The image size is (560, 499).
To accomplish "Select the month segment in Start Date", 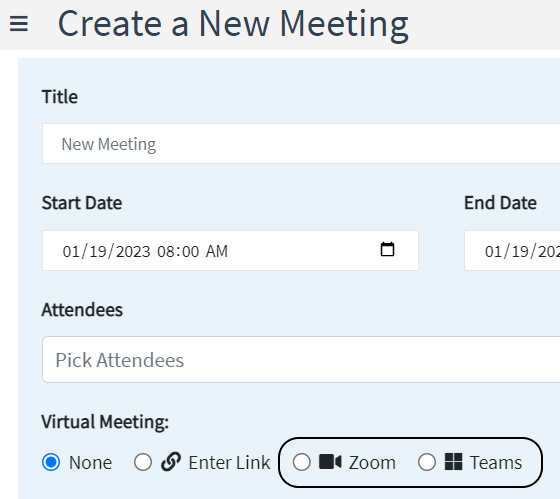I will click(71, 251).
